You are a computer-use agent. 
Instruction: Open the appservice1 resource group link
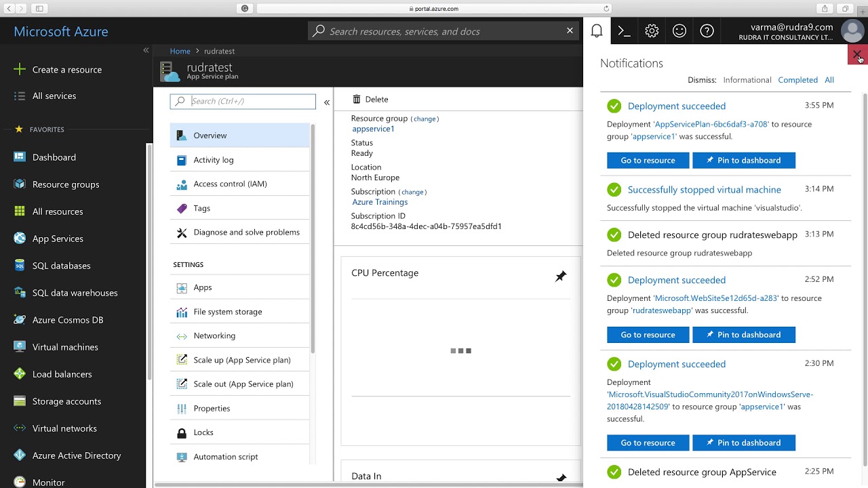pyautogui.click(x=373, y=129)
